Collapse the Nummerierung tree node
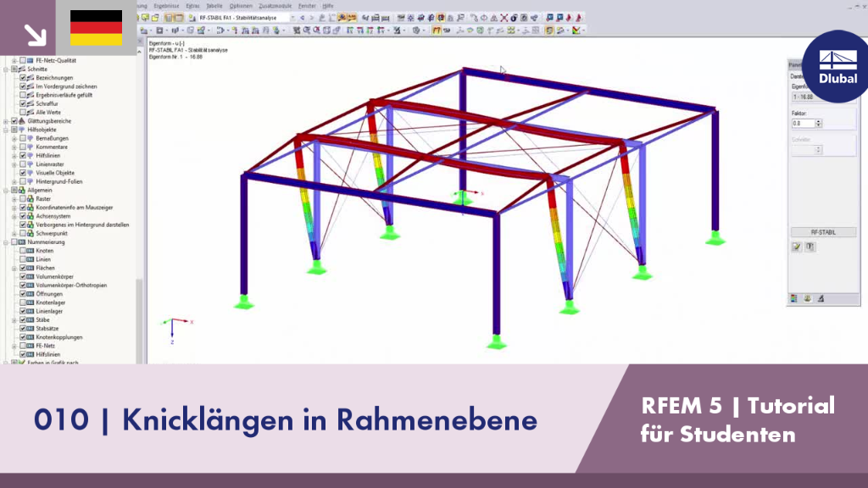 click(x=6, y=241)
